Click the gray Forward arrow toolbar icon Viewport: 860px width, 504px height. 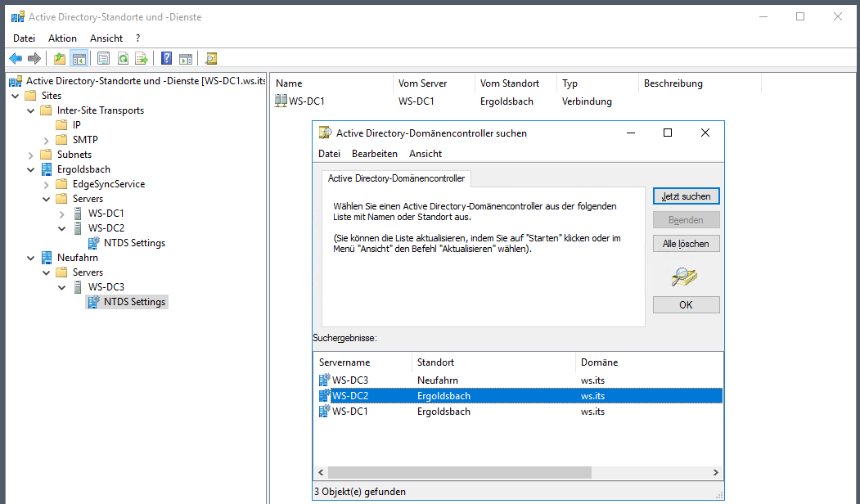click(34, 58)
